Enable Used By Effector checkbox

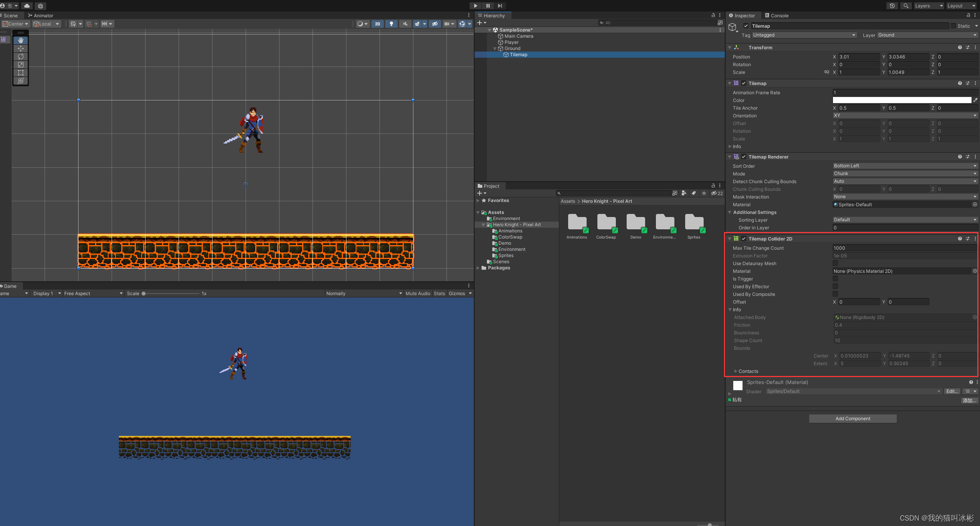[835, 287]
